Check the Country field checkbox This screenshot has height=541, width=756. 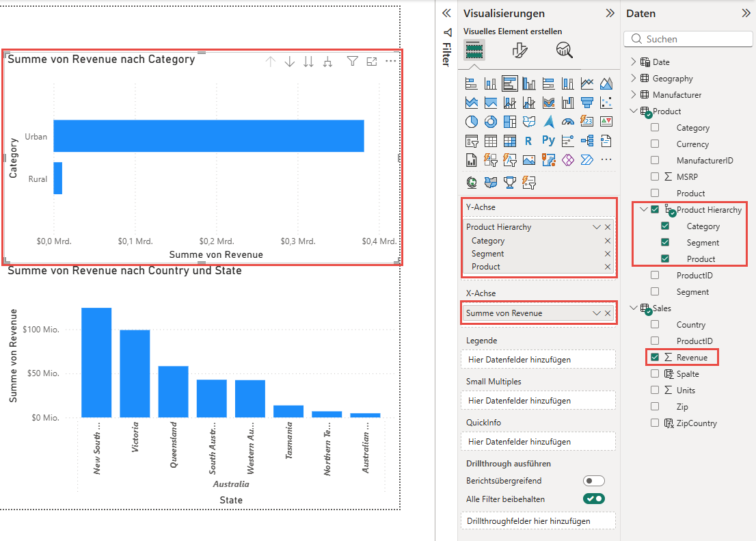click(655, 324)
